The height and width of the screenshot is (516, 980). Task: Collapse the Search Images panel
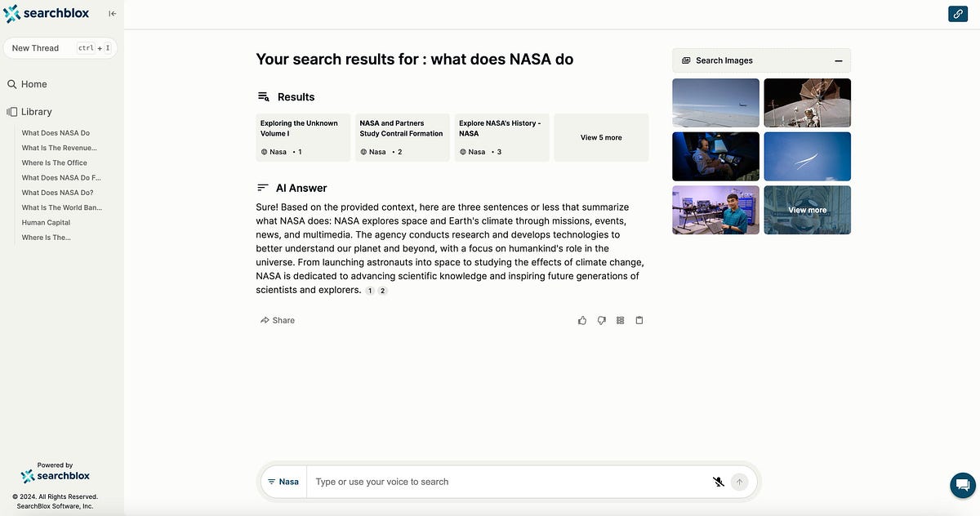coord(838,60)
